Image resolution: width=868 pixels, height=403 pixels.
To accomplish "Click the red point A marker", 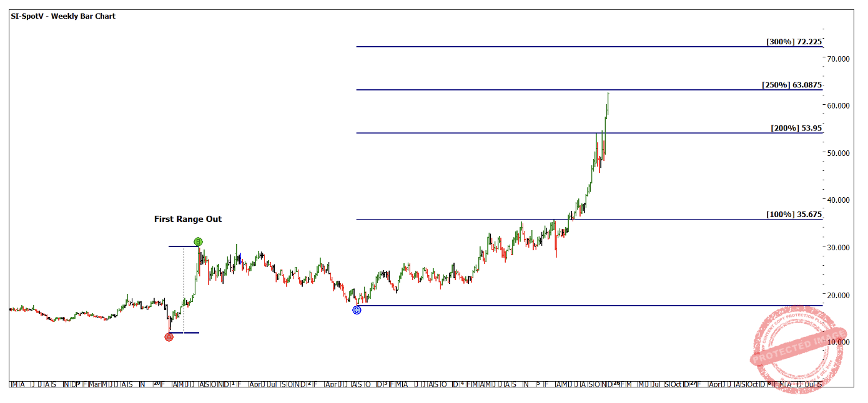I will click(169, 337).
